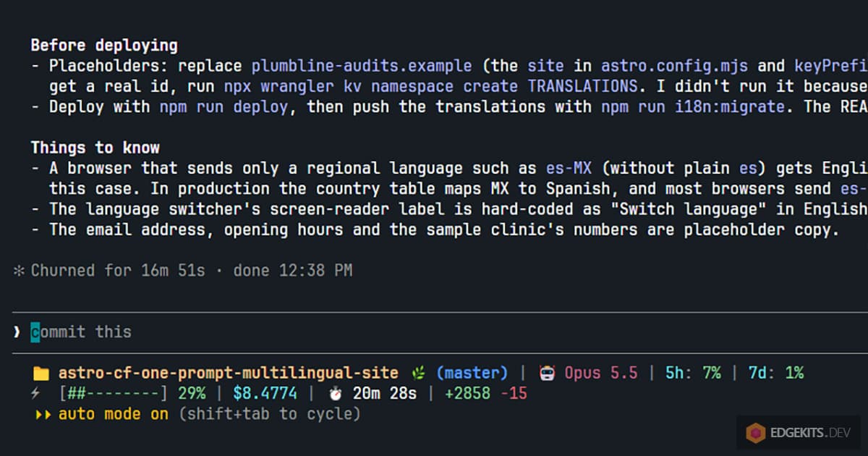This screenshot has width=868, height=456.
Task: Click the '(shift+tab to cycle)' hint
Action: [x=269, y=415]
